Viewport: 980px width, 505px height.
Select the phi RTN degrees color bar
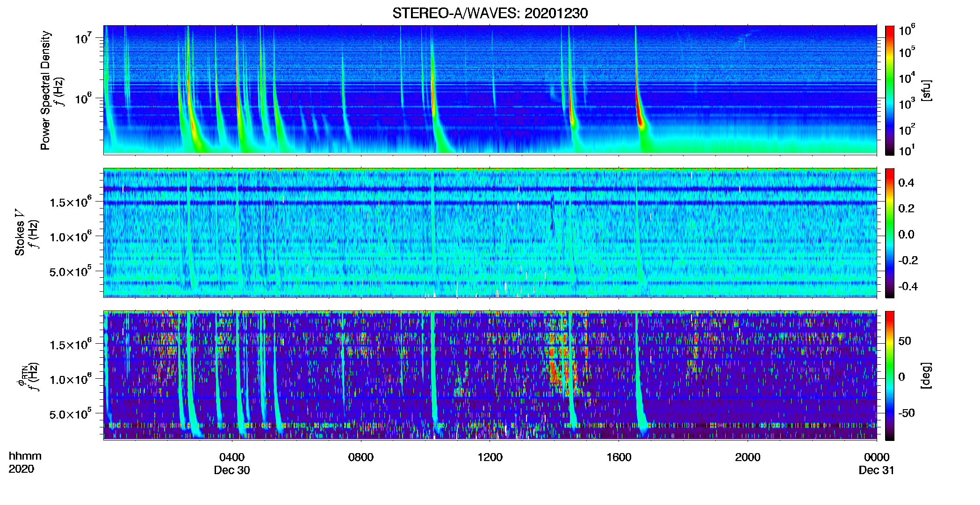click(x=889, y=375)
